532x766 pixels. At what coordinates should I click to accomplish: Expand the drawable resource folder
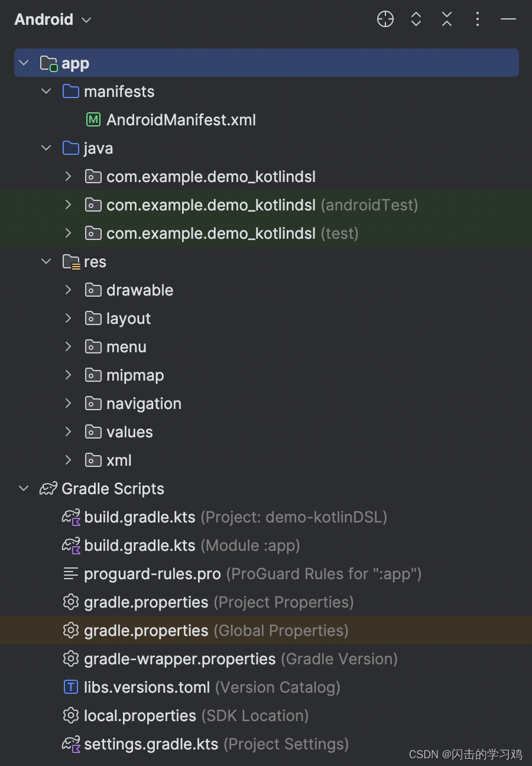point(69,290)
